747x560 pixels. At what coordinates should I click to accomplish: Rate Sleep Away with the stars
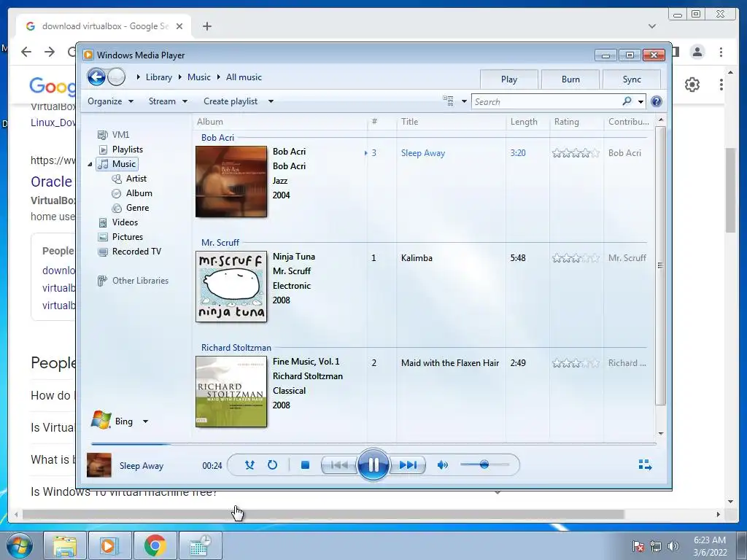pyautogui.click(x=576, y=153)
